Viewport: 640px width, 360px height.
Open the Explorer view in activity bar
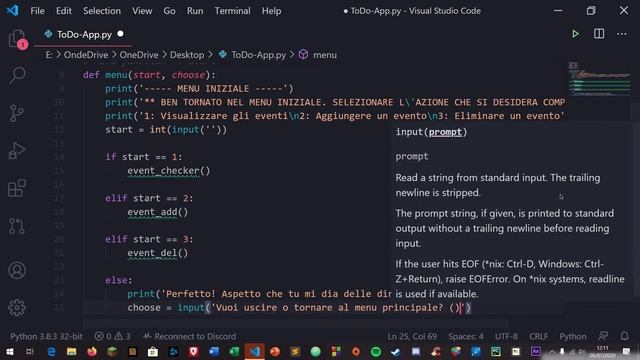(x=17, y=39)
